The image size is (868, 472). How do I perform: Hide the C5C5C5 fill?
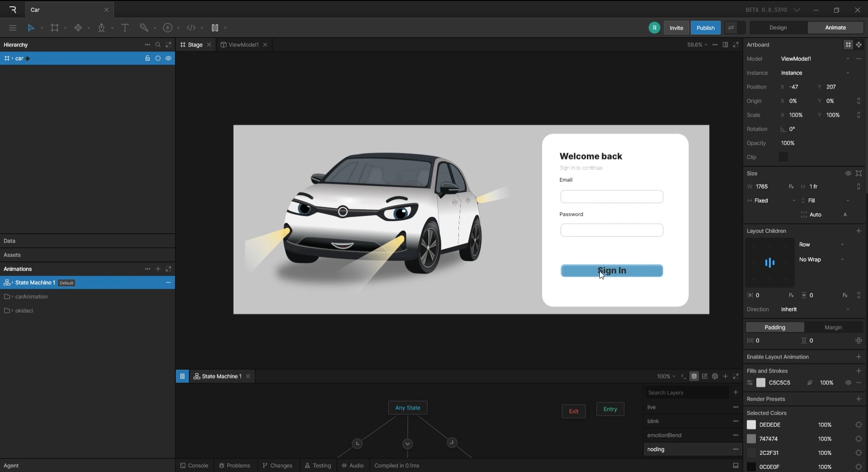point(848,383)
